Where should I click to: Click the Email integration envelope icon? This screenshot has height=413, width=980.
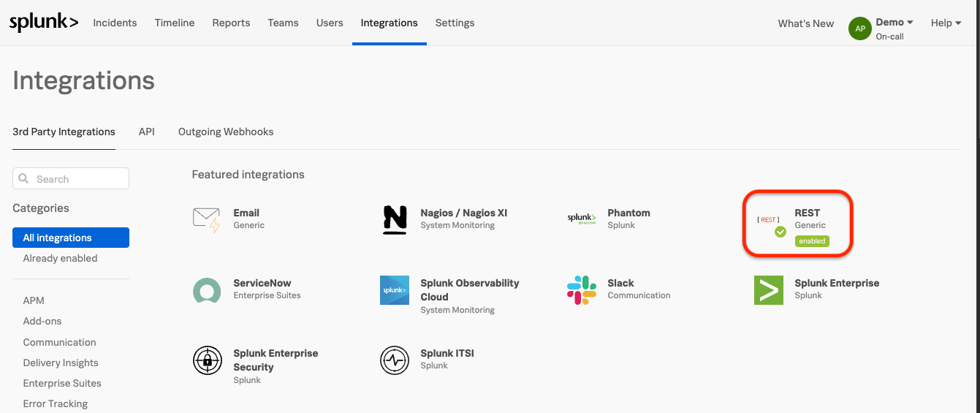(206, 219)
